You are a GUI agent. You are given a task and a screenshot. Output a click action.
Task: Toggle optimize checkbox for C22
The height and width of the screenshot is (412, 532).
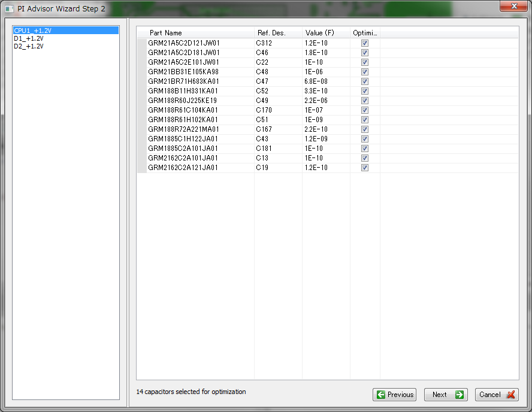coord(365,62)
